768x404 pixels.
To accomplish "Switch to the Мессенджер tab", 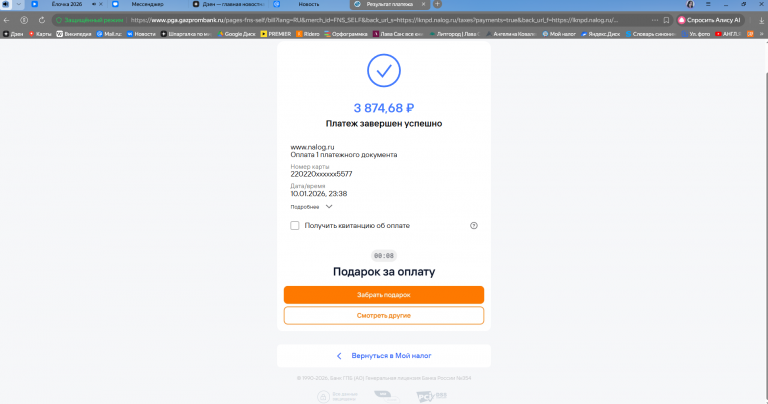I will tap(147, 4).
